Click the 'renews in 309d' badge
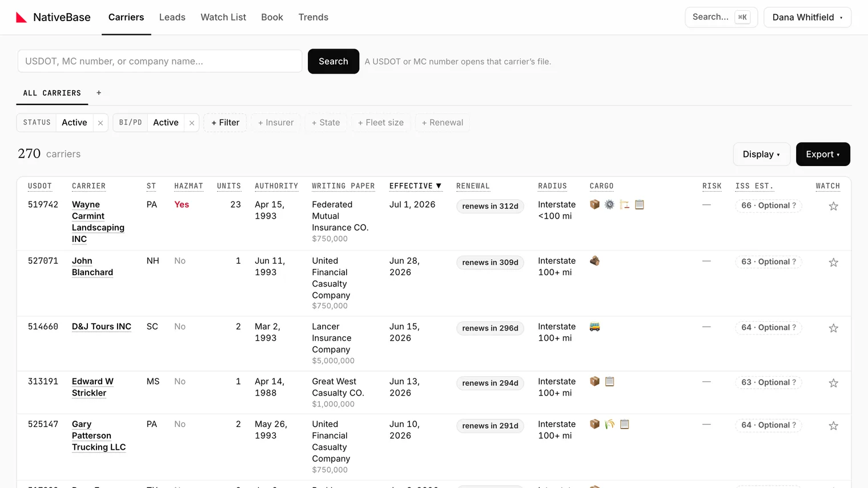The width and height of the screenshot is (868, 488). (x=490, y=263)
